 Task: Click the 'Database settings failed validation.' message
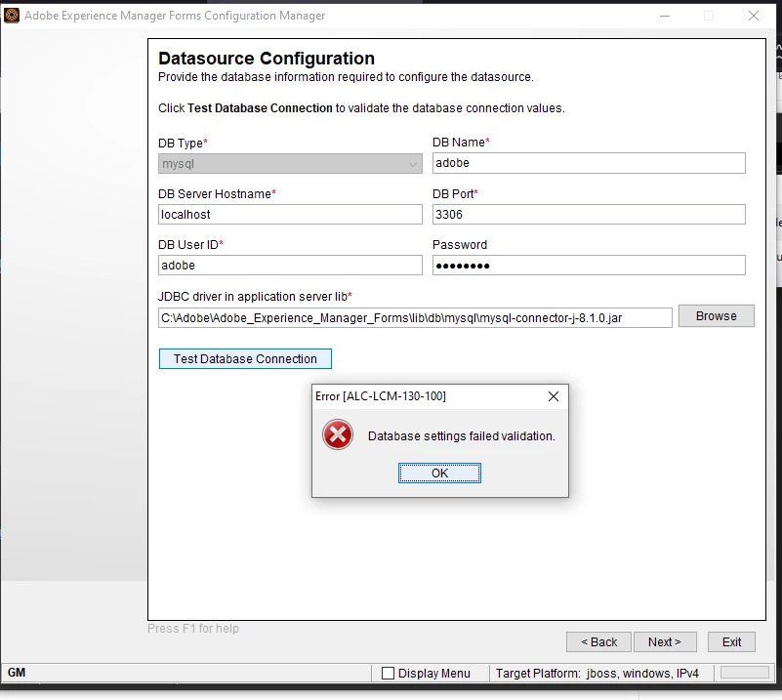462,435
